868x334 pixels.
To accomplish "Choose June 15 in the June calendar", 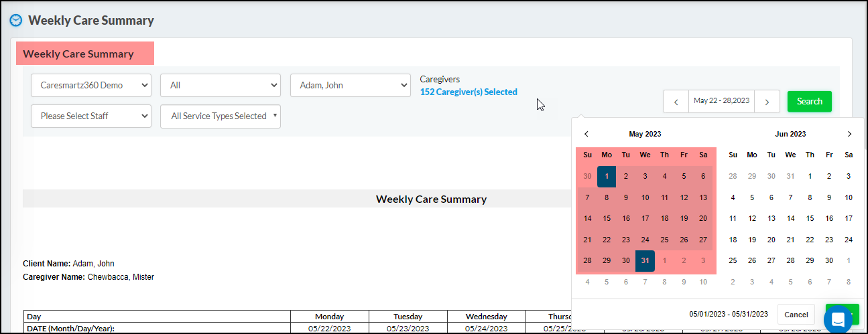I will point(810,218).
